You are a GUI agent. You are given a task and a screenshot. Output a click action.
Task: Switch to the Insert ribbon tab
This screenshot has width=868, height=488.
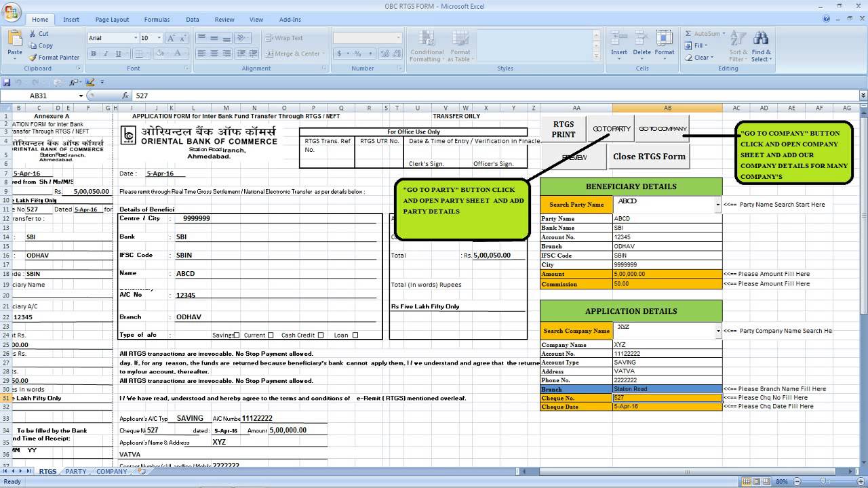coord(71,20)
